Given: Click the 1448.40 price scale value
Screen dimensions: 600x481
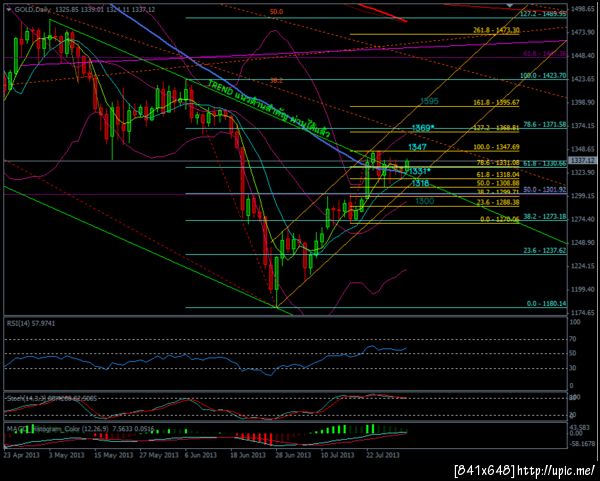Looking at the screenshot, I should [583, 55].
